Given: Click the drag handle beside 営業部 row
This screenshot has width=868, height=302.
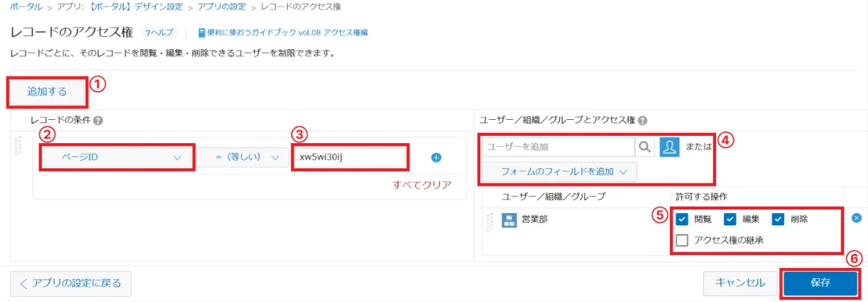Looking at the screenshot, I should [490, 220].
